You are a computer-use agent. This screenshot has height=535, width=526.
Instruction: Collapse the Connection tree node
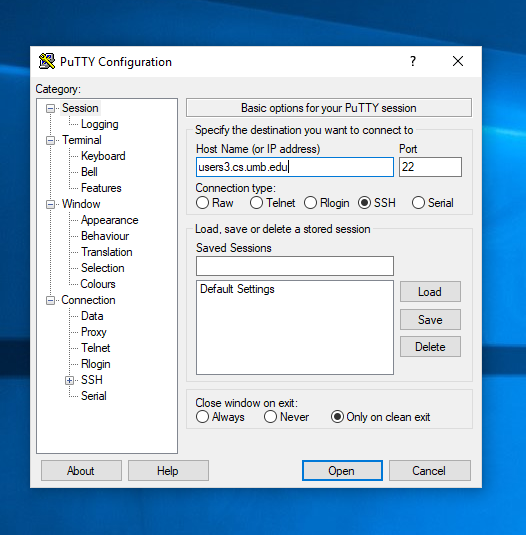pyautogui.click(x=50, y=300)
